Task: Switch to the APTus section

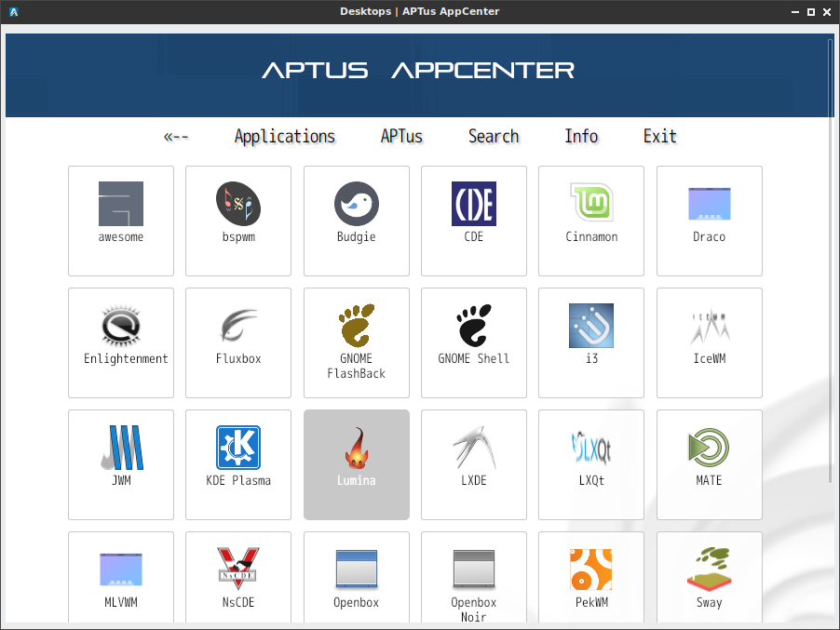Action: (401, 137)
